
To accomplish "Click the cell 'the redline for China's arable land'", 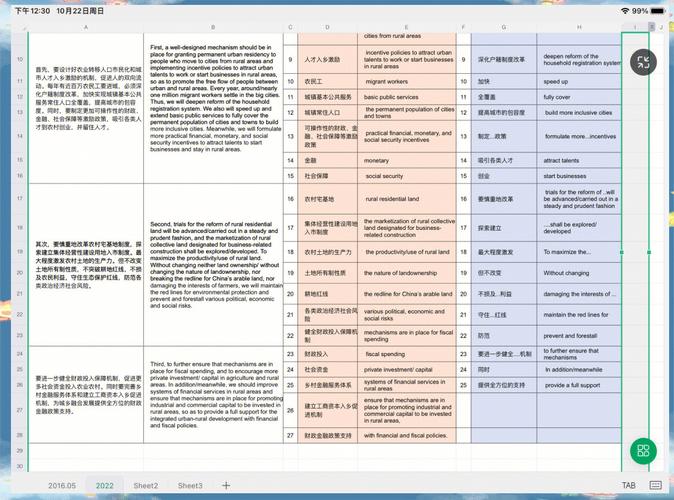I will (407, 294).
